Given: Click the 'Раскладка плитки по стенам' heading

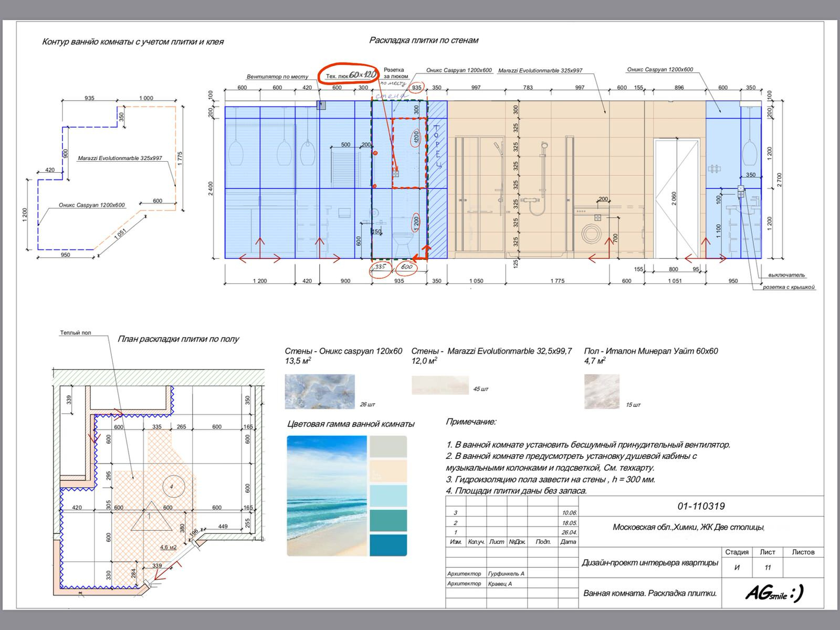Looking at the screenshot, I should point(424,40).
